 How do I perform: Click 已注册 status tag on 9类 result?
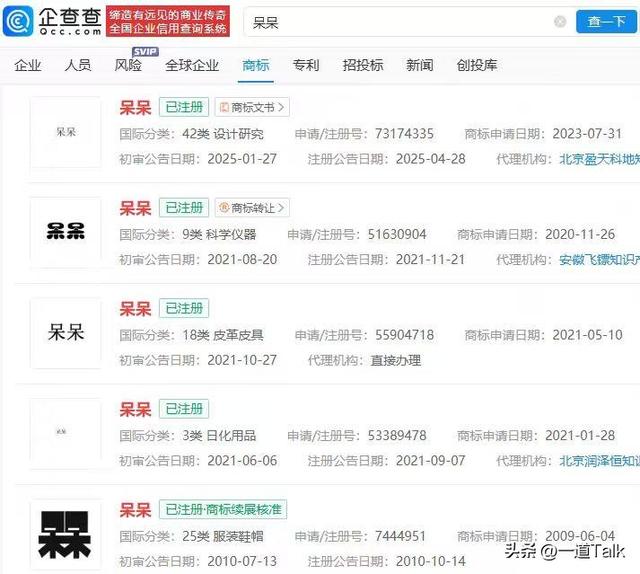pos(184,208)
